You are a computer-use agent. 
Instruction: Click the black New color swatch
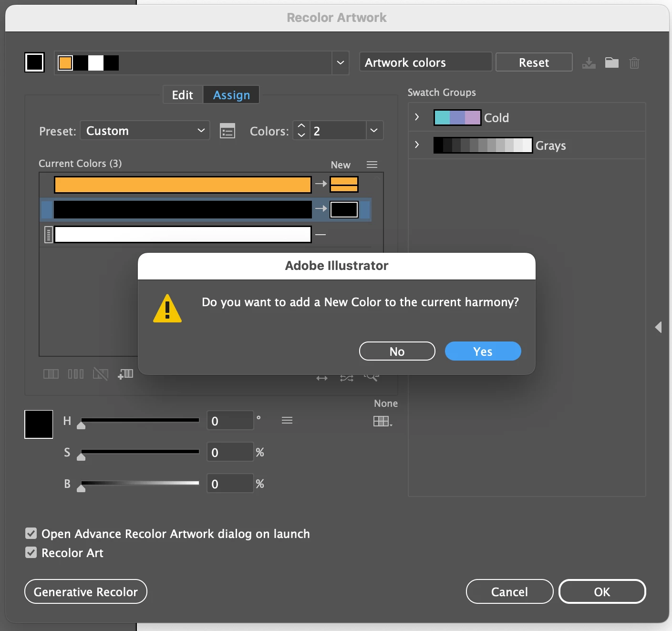point(344,209)
